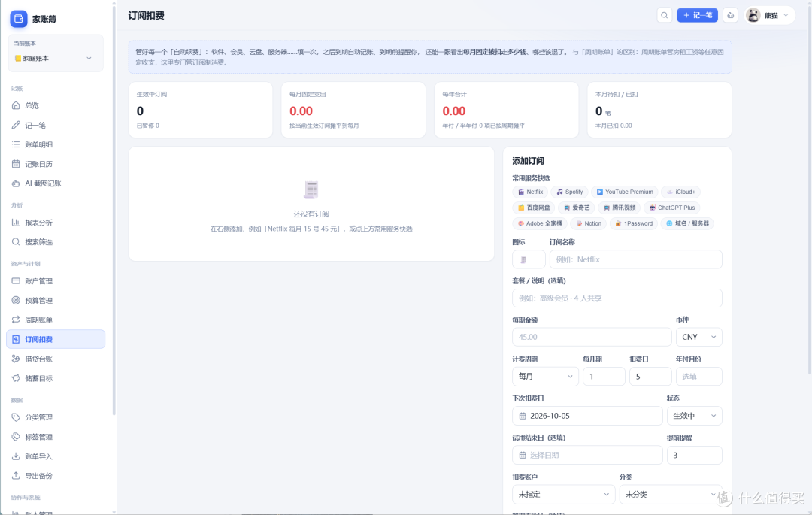
Task: Click the 记账日历 calendar icon
Action: [x=16, y=164]
